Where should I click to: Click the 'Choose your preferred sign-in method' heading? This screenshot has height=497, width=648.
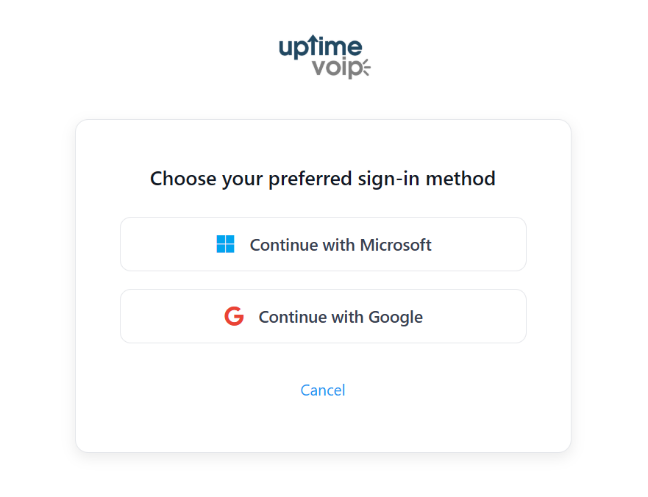[323, 179]
